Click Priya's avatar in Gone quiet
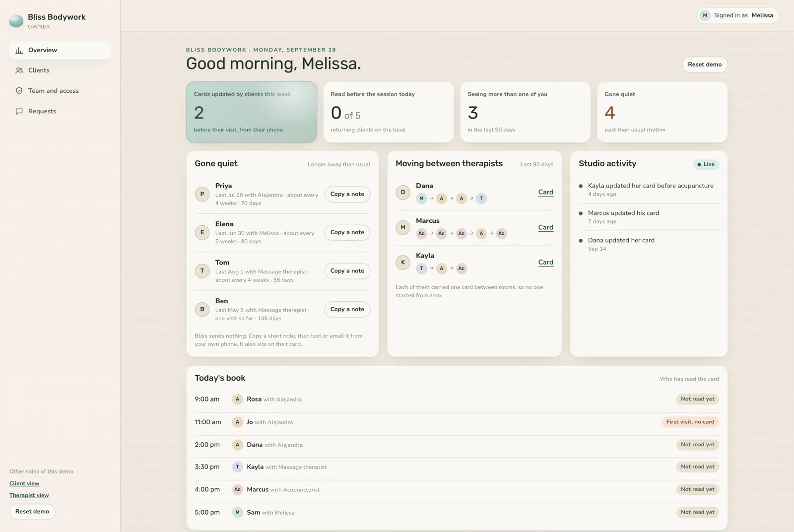The height and width of the screenshot is (532, 794). [202, 194]
